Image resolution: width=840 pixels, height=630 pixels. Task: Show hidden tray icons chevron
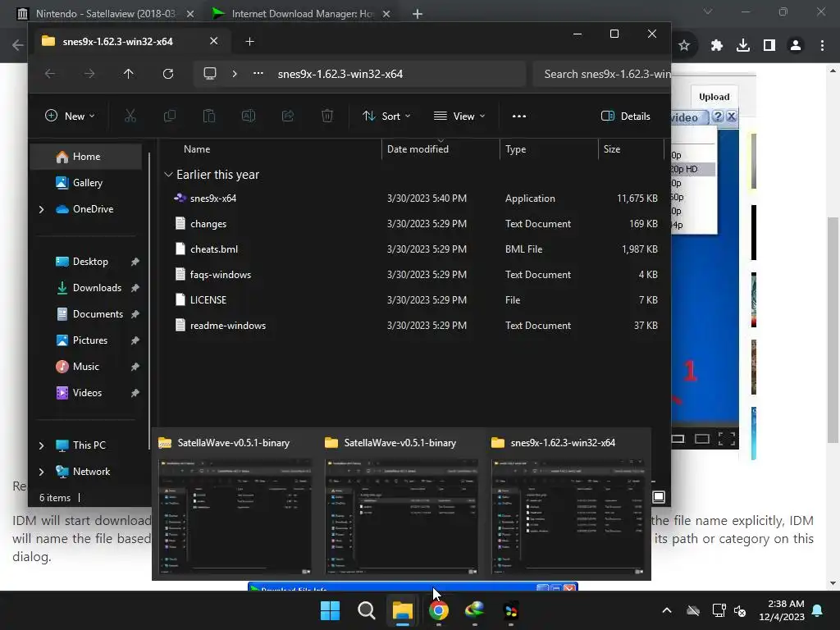(x=667, y=610)
